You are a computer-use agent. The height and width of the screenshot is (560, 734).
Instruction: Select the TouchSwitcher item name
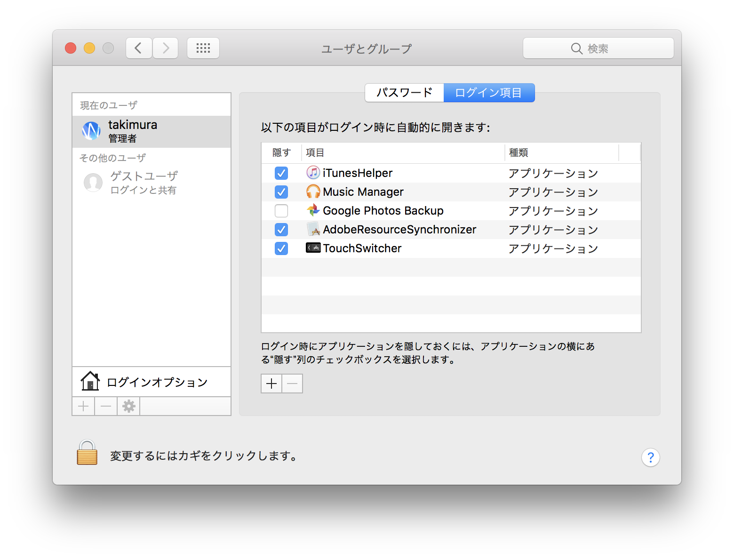362,248
